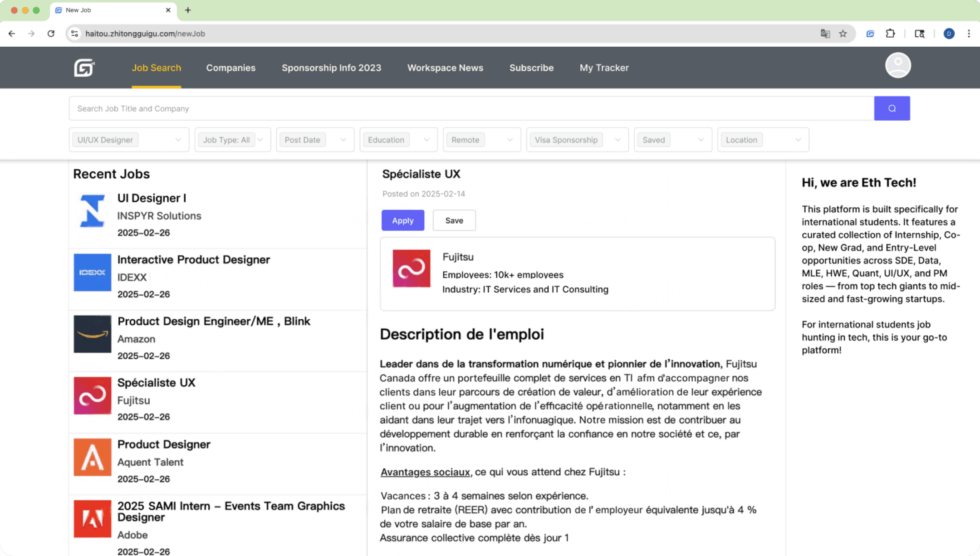The height and width of the screenshot is (556, 980).
Task: Click the site logo icon in the header
Action: point(84,68)
